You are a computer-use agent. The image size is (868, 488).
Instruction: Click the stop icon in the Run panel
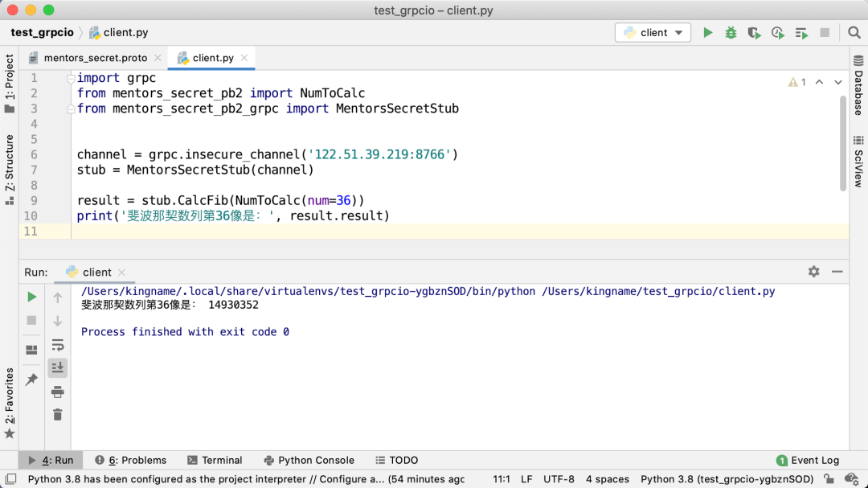pyautogui.click(x=31, y=320)
